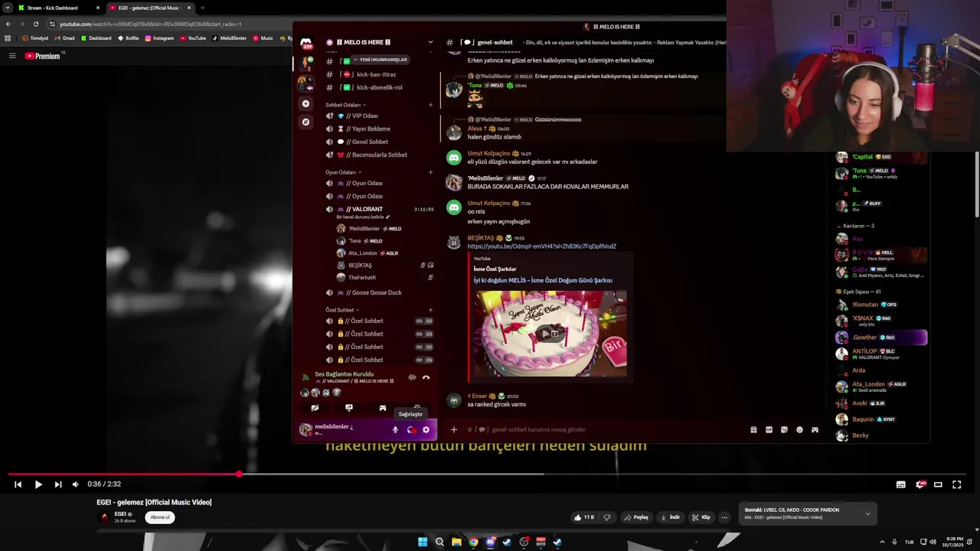
Task: Open the gift icon in message bar
Action: [753, 430]
